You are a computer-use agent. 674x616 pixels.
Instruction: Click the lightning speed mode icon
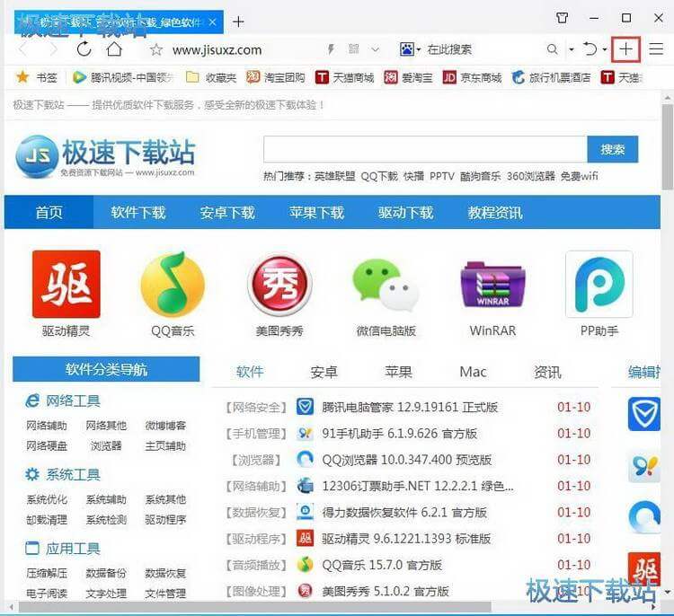[x=331, y=49]
